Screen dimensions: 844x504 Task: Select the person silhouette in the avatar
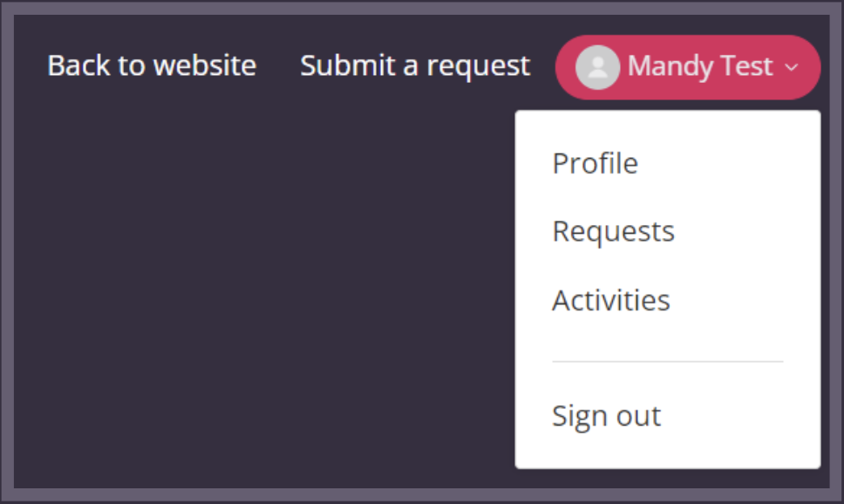pos(597,68)
